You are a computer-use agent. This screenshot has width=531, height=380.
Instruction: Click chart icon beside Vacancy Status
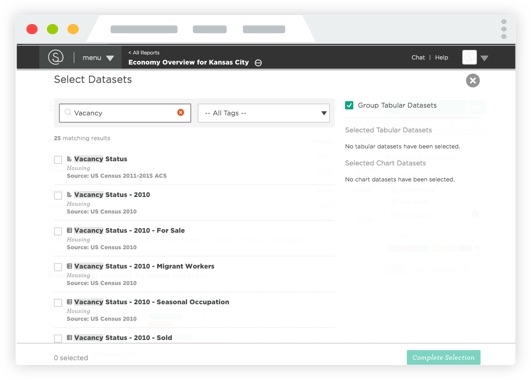pos(69,159)
